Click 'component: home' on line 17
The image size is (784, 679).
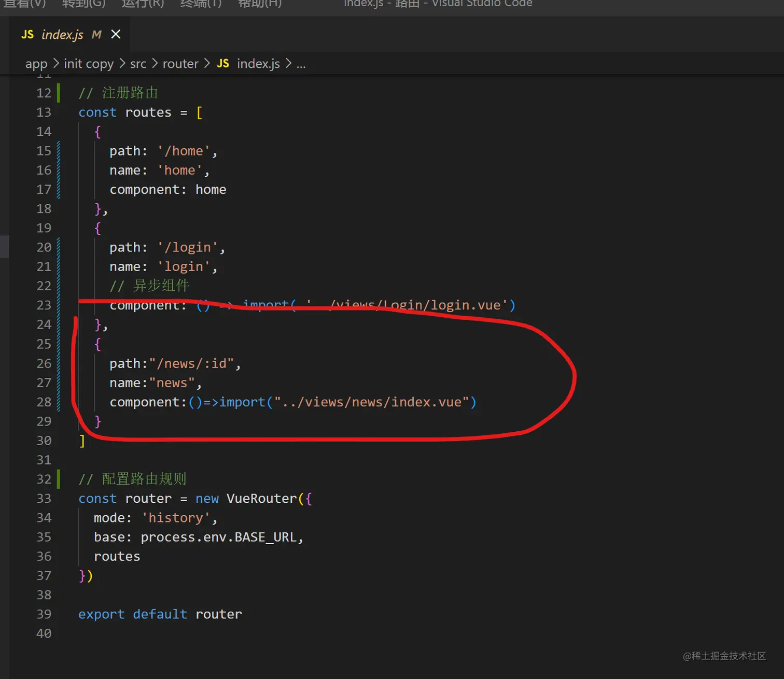[x=168, y=190]
